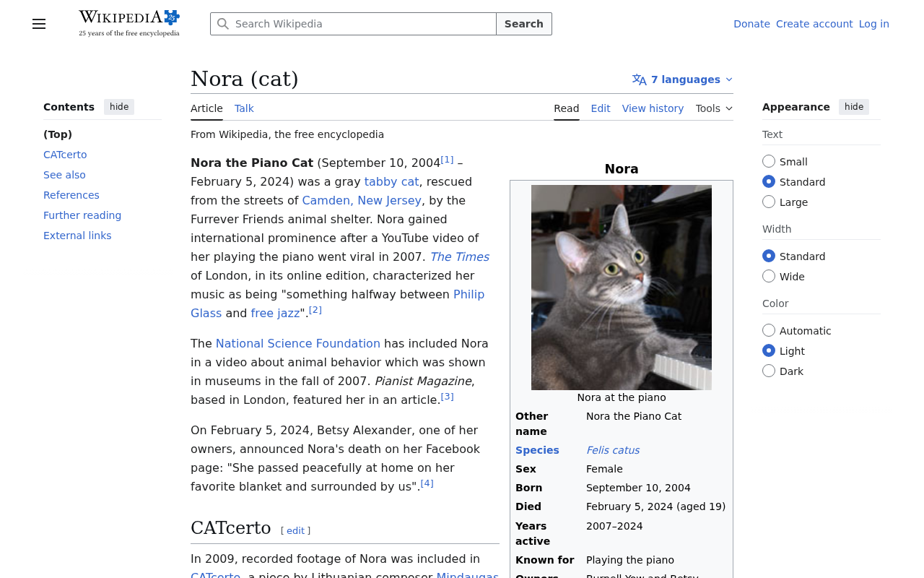The width and height of the screenshot is (924, 578).
Task: Expand the 7 languages dropdown
Action: click(x=683, y=79)
